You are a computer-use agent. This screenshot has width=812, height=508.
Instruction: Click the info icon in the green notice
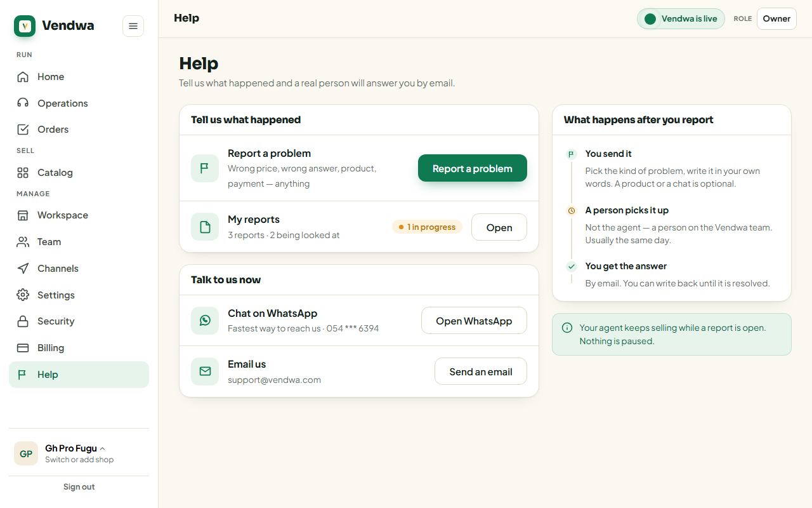[567, 328]
